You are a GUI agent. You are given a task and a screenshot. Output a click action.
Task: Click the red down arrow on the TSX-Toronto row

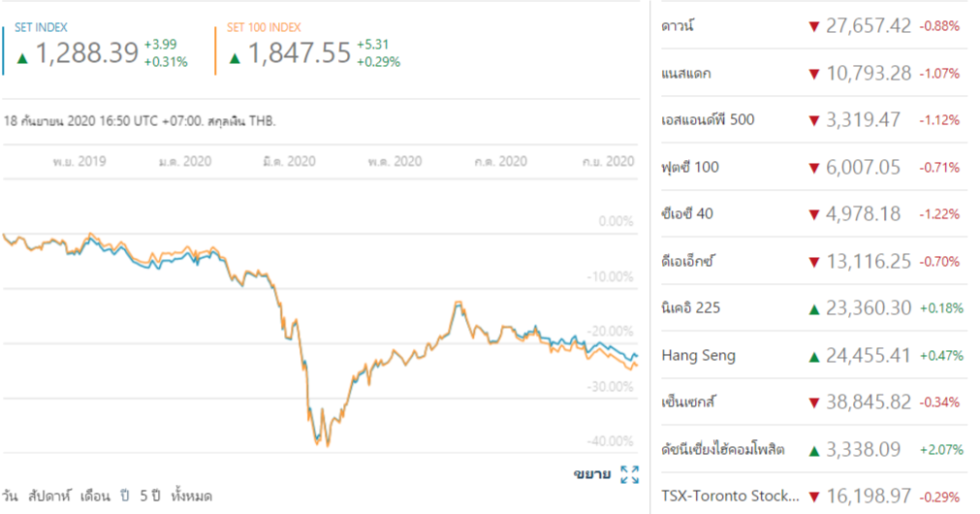(x=813, y=497)
